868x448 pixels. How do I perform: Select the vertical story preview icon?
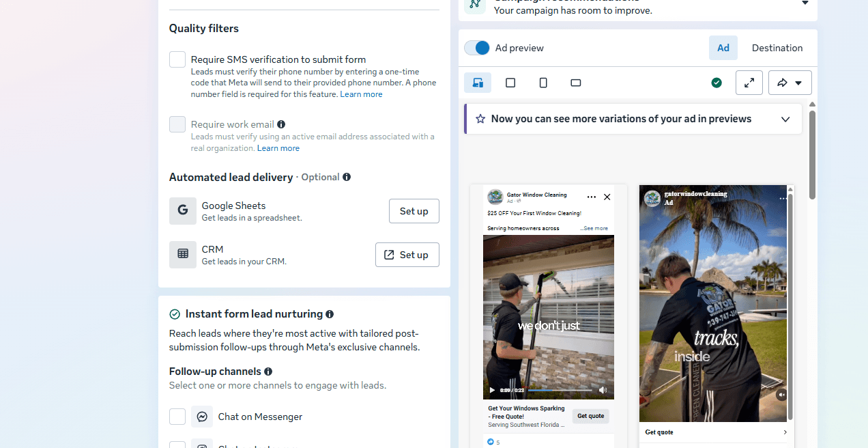coord(543,83)
